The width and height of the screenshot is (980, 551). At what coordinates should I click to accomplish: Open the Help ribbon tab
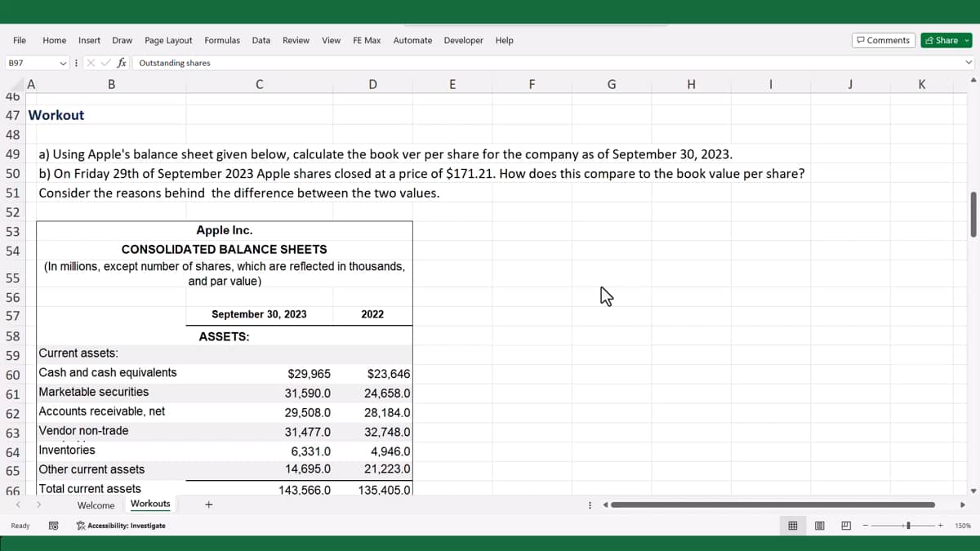(505, 40)
